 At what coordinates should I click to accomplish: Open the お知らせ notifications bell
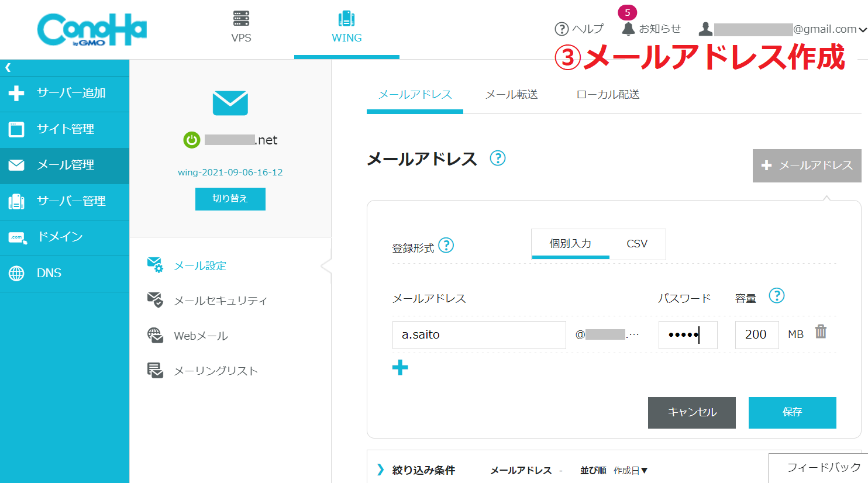(x=651, y=29)
